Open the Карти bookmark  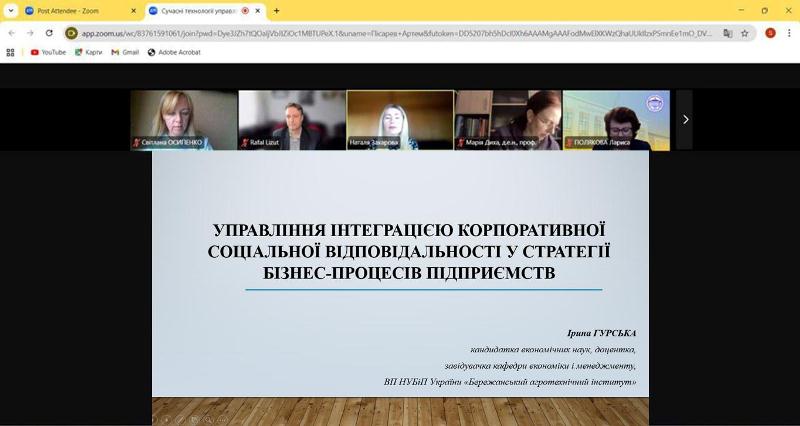click(88, 52)
